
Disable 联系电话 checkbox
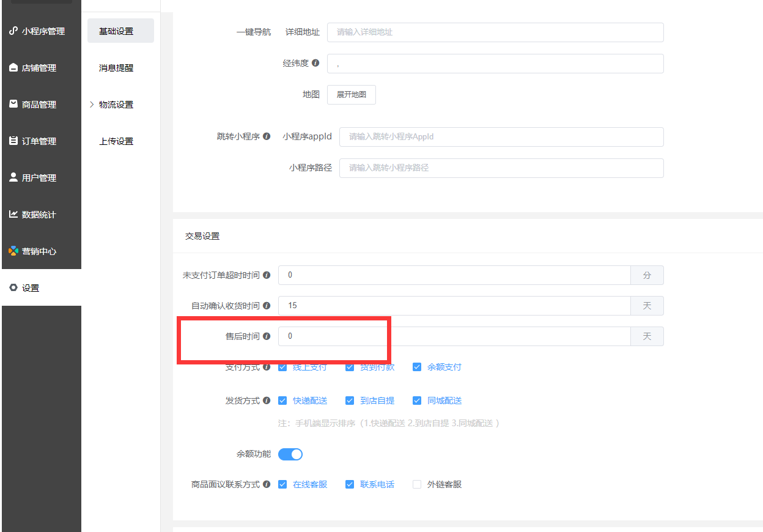coord(350,484)
